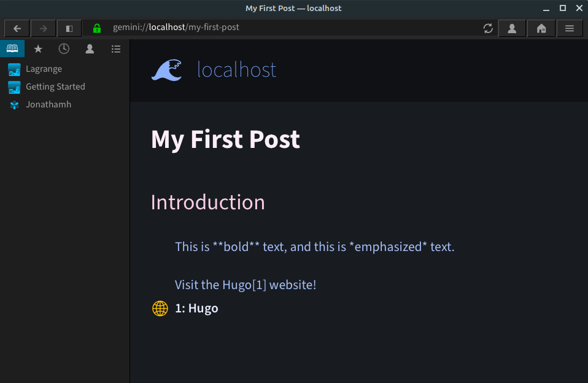The image size is (588, 383).
Task: Switch to the Bookmarks sidebar tab
Action: pyautogui.click(x=12, y=48)
